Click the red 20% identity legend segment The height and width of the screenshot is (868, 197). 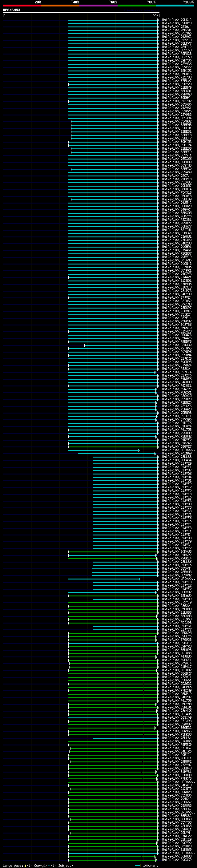tap(22, 6)
